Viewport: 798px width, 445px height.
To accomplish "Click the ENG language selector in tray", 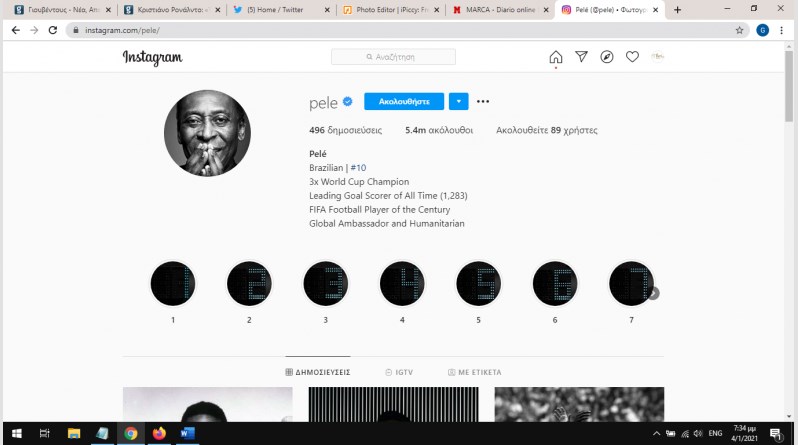I will 715,434.
